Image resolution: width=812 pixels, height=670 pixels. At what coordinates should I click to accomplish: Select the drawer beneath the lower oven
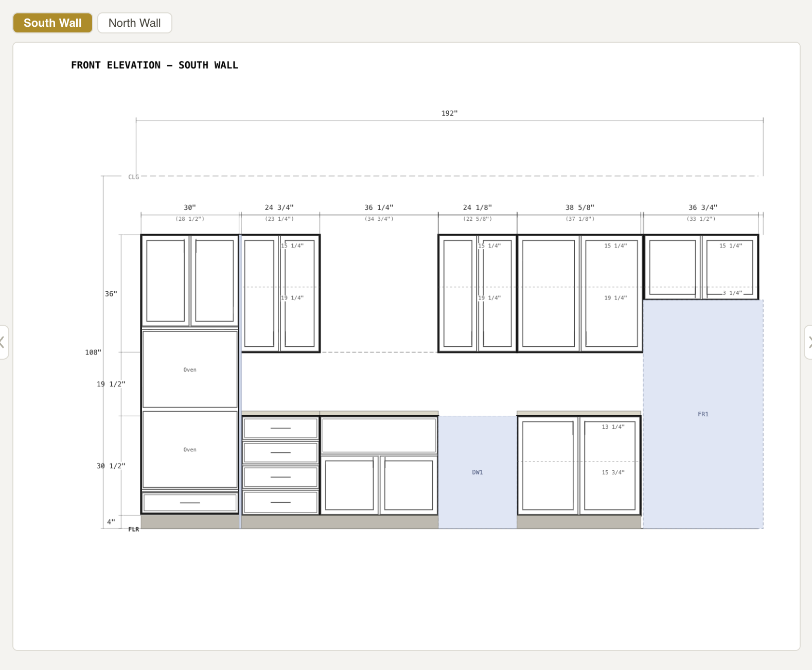[x=190, y=503]
